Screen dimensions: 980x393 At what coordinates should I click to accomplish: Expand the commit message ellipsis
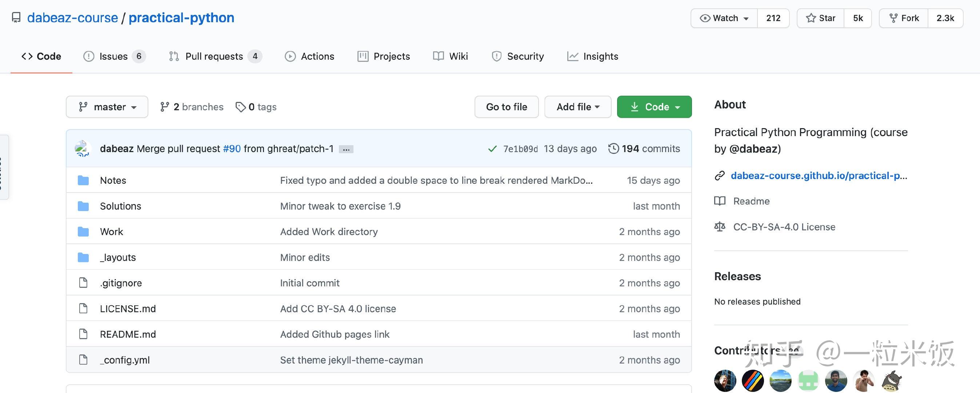tap(346, 149)
